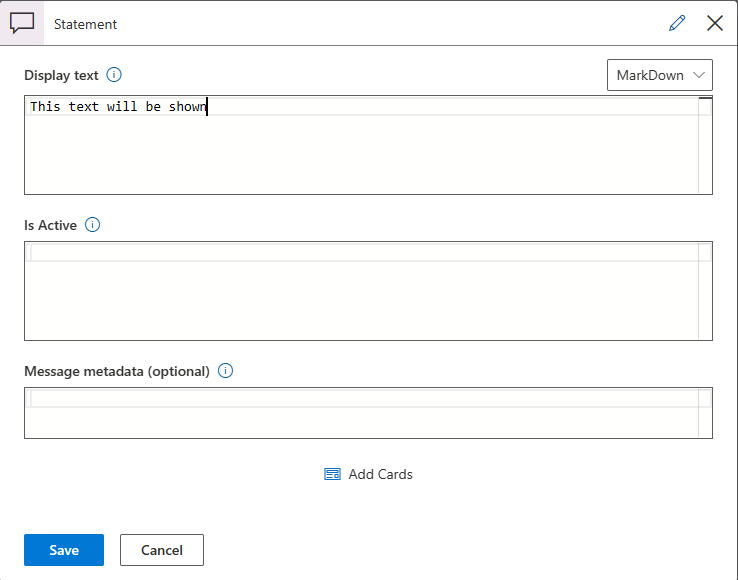738x580 pixels.
Task: Close the Statement dialog with X
Action: tap(714, 23)
